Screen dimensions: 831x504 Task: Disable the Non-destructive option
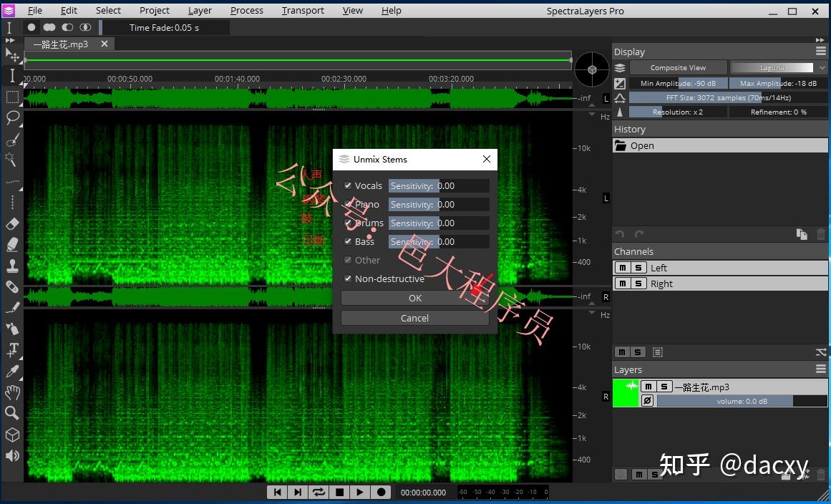(x=348, y=278)
